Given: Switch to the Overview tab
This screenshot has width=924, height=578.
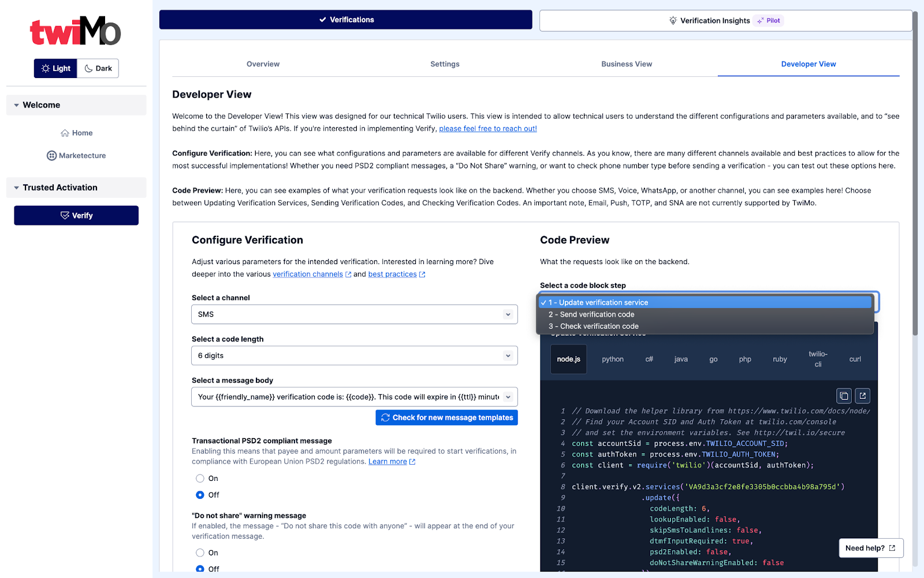Looking at the screenshot, I should coord(263,64).
